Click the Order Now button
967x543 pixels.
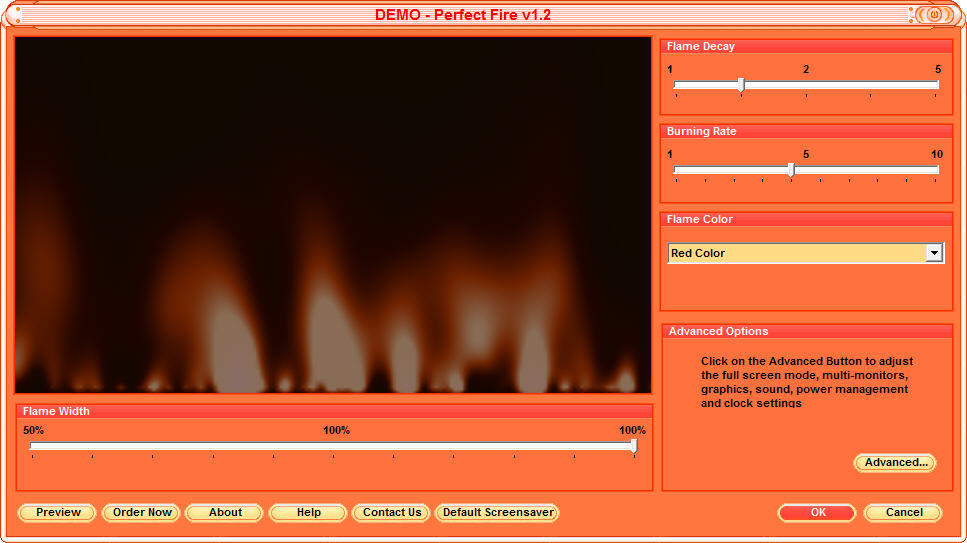click(141, 512)
